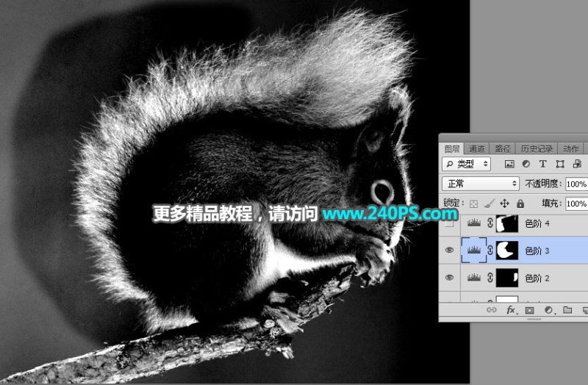Filter layers by smart object icon

[577, 164]
